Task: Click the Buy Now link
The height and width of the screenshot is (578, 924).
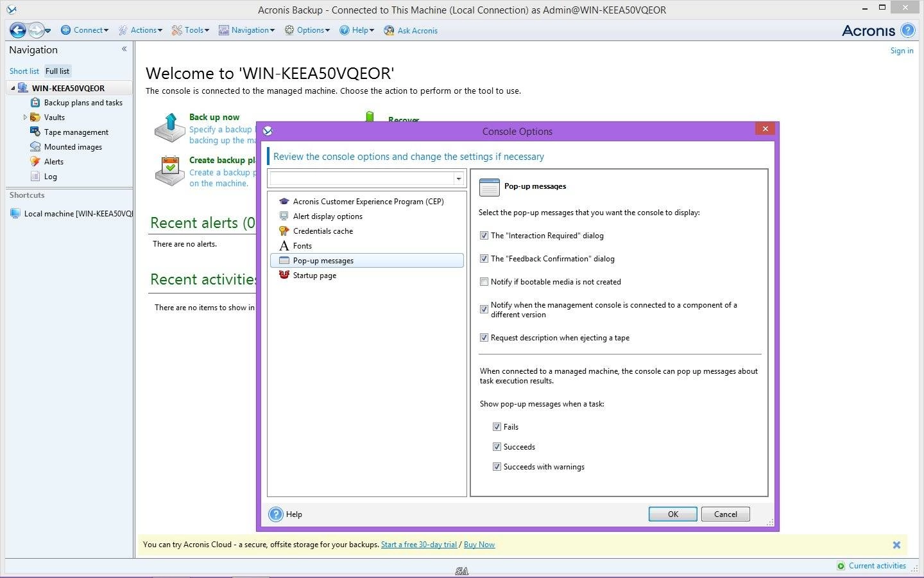Action: click(479, 545)
